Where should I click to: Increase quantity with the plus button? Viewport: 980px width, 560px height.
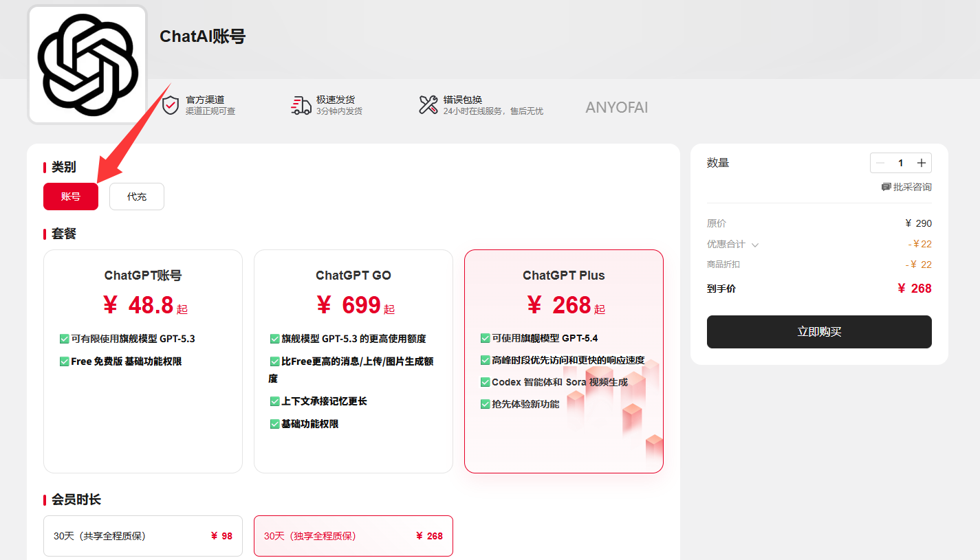coord(922,163)
